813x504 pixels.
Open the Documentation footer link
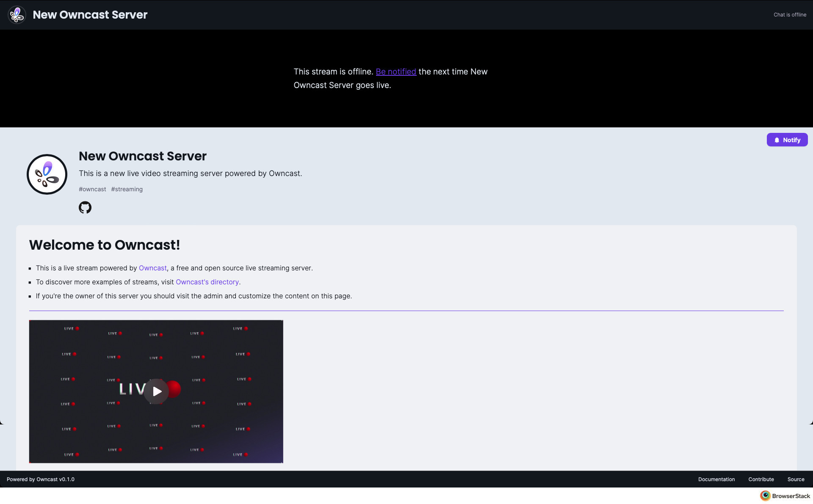pos(716,479)
